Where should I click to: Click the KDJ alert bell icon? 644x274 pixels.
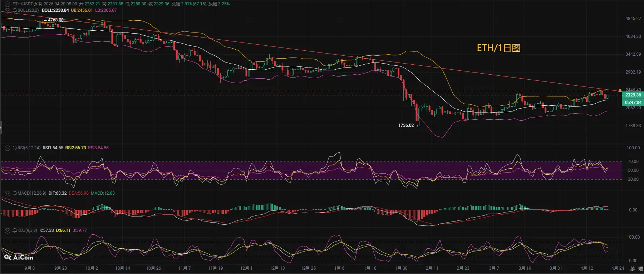(x=15, y=230)
